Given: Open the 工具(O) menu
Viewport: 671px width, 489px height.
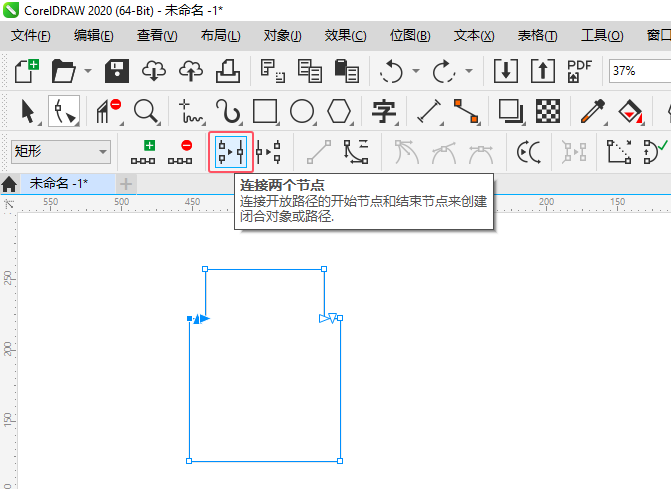Looking at the screenshot, I should (602, 36).
